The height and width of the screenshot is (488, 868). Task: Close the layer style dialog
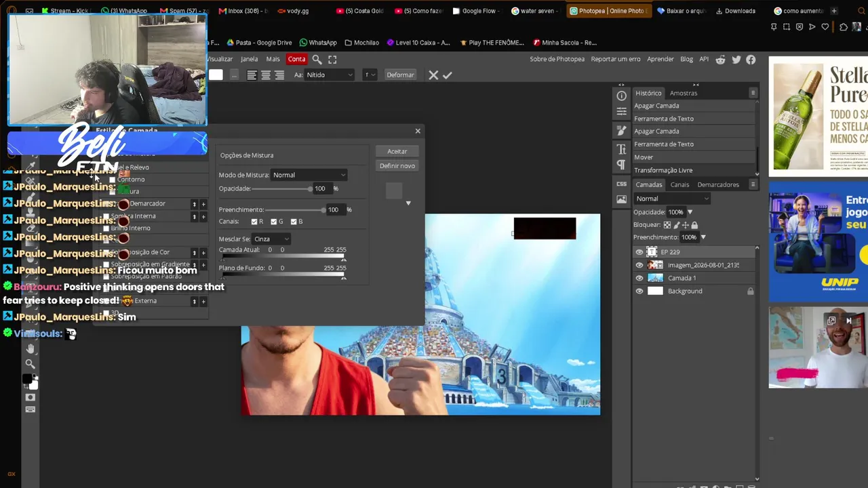pyautogui.click(x=418, y=131)
